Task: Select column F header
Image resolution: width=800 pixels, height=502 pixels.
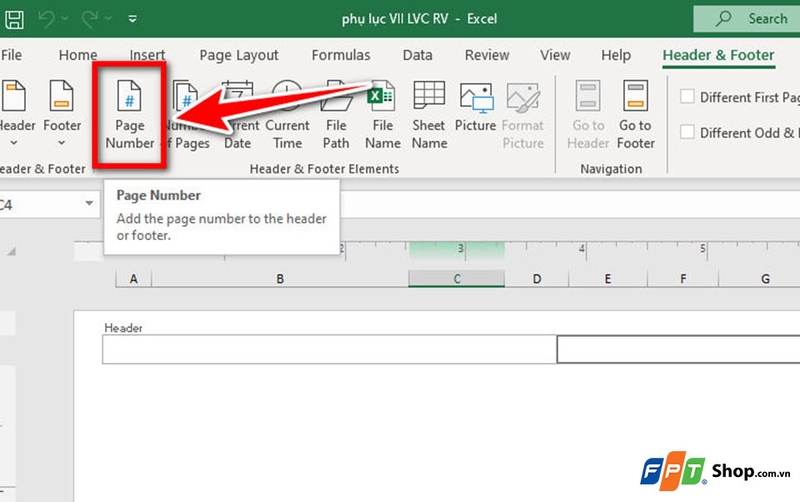Action: [683, 279]
